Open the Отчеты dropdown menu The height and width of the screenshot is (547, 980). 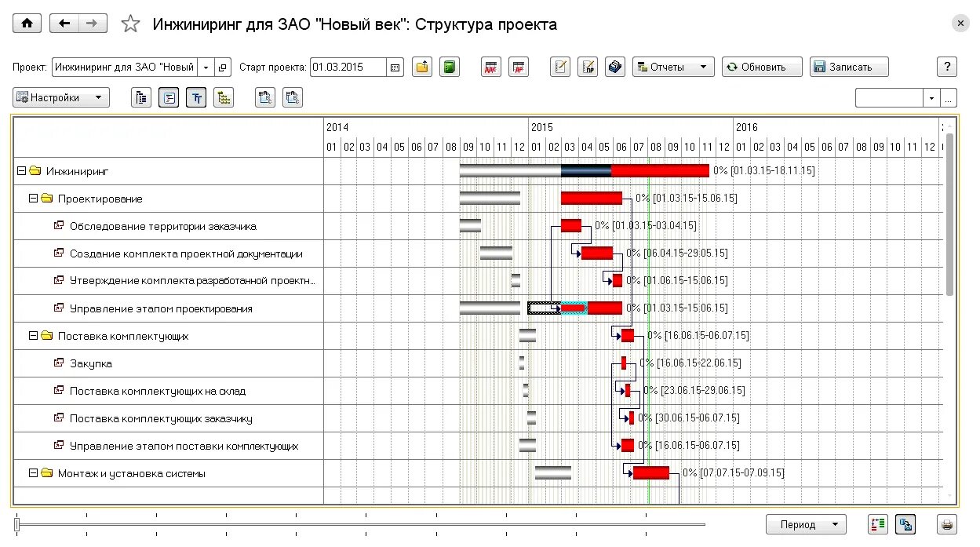(x=674, y=67)
